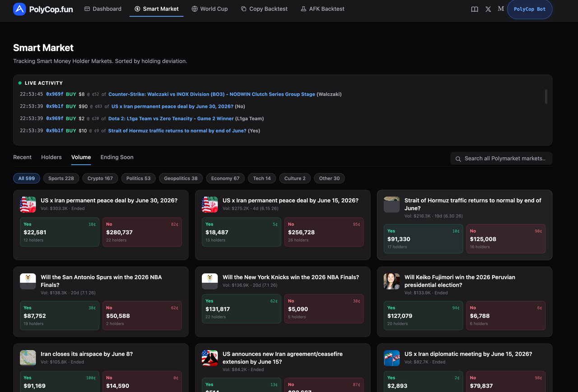Select Yes $22,581 box for June 30 deal
The width and height of the screenshot is (578, 392).
[x=60, y=232]
